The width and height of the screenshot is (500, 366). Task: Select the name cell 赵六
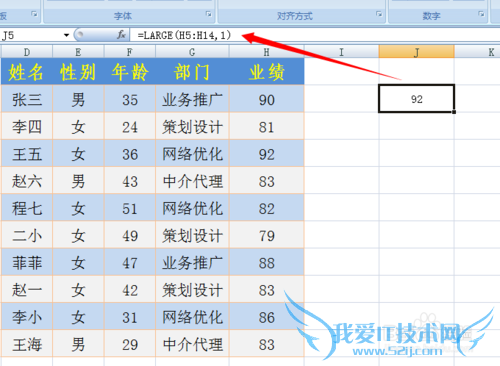tap(27, 181)
